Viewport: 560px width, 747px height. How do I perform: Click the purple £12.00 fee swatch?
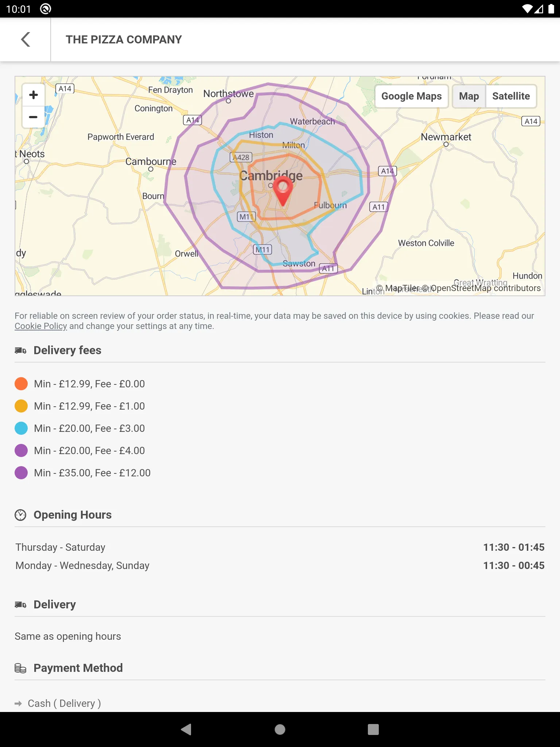pyautogui.click(x=21, y=473)
